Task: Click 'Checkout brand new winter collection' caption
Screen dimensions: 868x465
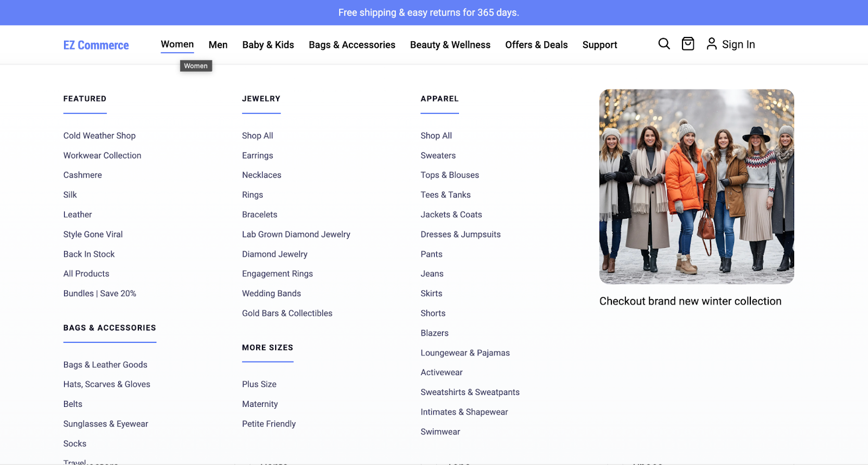Action: click(x=691, y=301)
